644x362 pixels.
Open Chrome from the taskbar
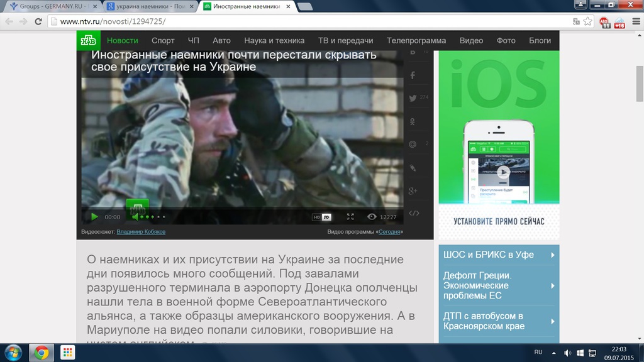pyautogui.click(x=41, y=353)
